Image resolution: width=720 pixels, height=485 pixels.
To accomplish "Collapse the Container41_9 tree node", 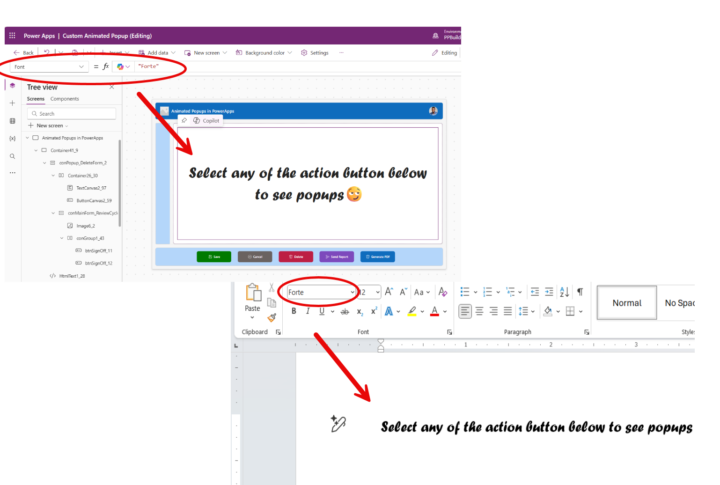I will tap(36, 150).
